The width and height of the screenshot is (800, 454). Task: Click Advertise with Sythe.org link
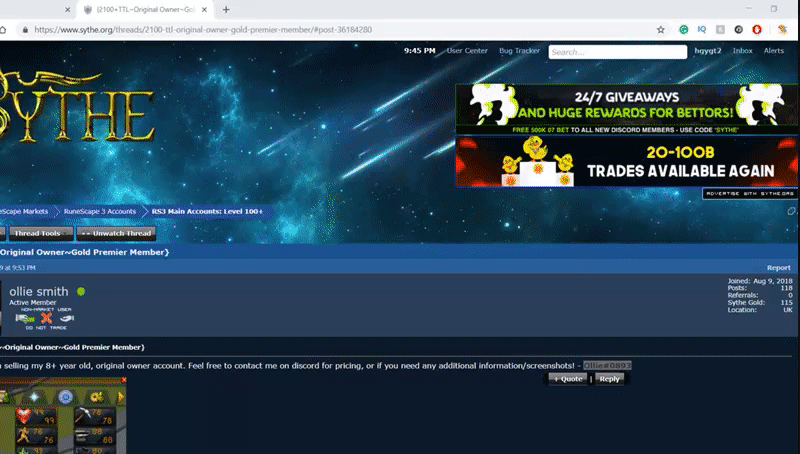[749, 194]
